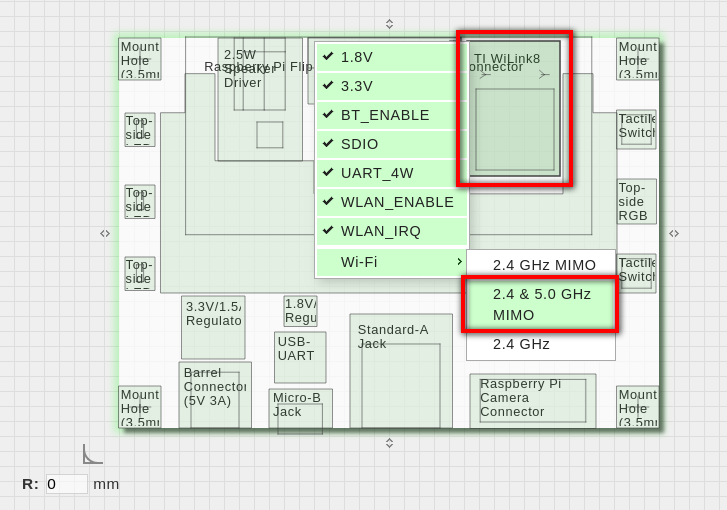Select the Micro-B Jack block

[300, 408]
